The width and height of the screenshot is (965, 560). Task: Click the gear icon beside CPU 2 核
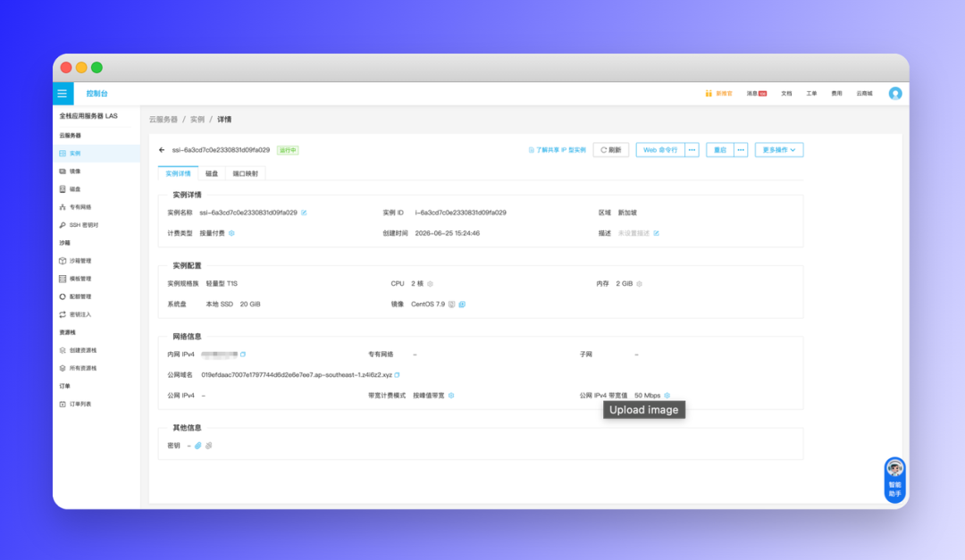430,284
